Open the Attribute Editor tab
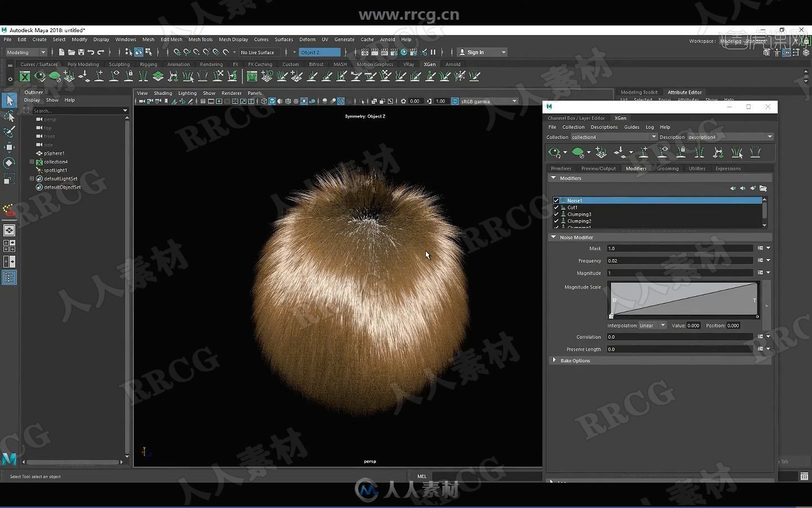 click(685, 92)
